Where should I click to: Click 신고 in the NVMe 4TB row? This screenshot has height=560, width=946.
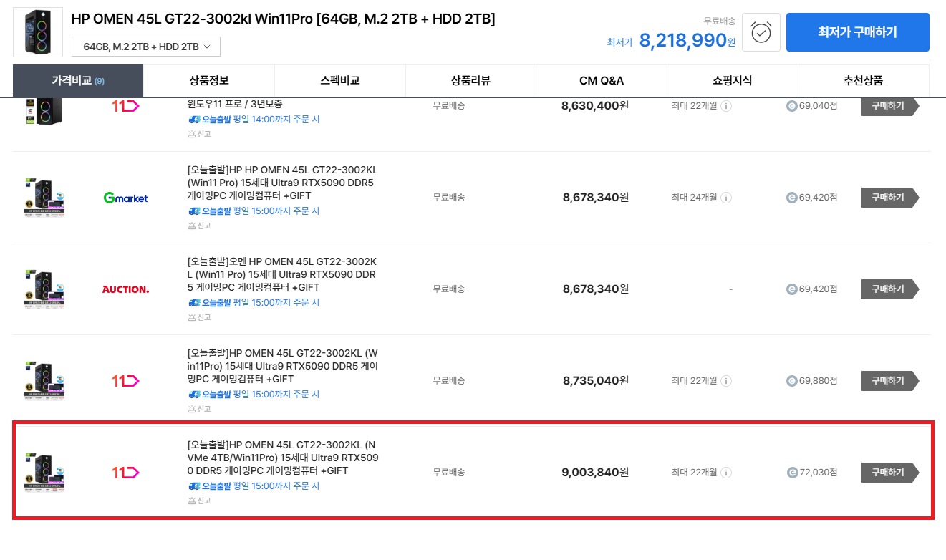(x=199, y=501)
